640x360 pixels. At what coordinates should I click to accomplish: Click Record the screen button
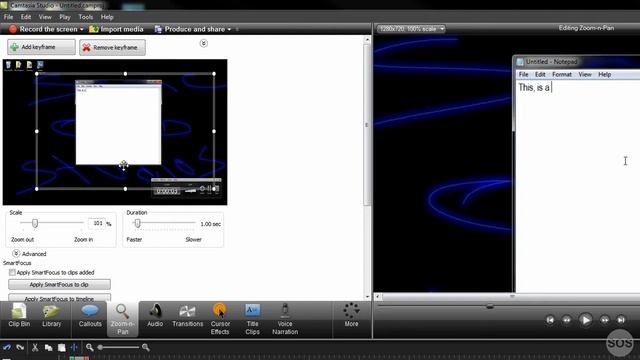pos(43,29)
